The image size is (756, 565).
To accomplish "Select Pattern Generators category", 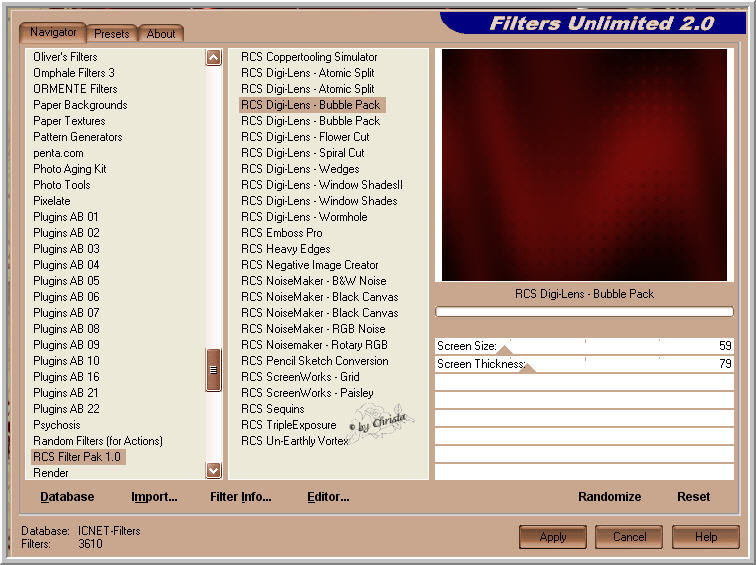I will 78,137.
